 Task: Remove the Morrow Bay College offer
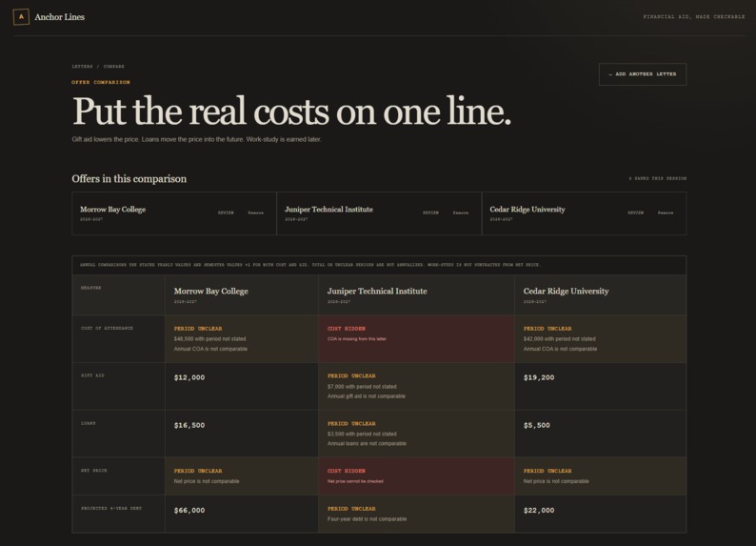click(255, 212)
